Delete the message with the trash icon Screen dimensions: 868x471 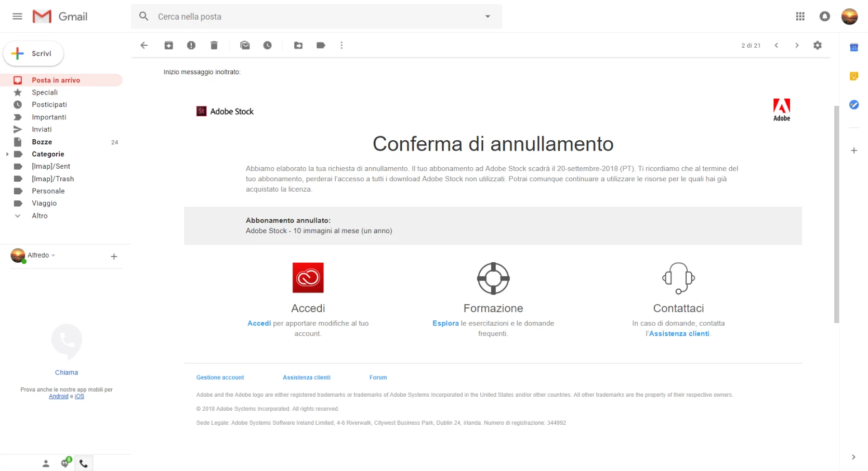click(x=214, y=45)
